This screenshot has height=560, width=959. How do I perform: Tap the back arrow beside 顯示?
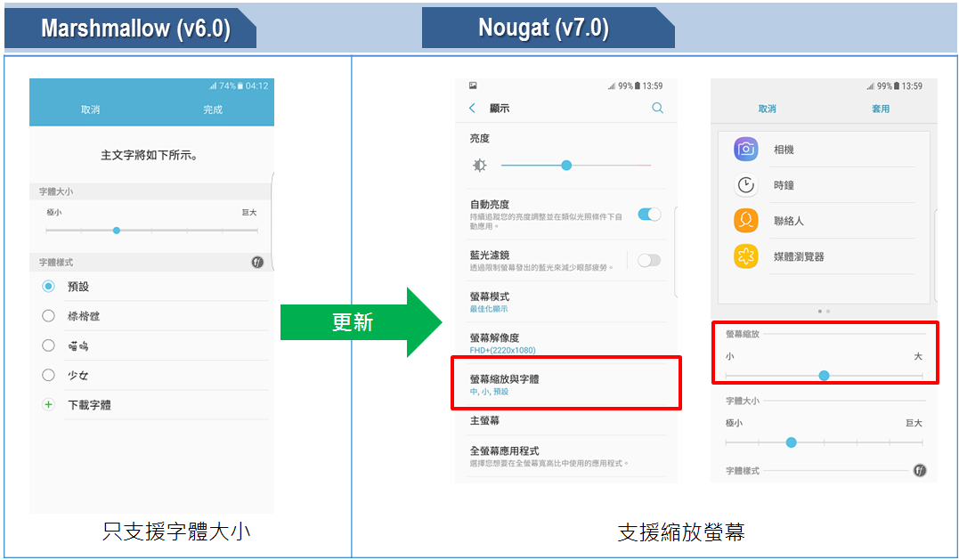472,109
